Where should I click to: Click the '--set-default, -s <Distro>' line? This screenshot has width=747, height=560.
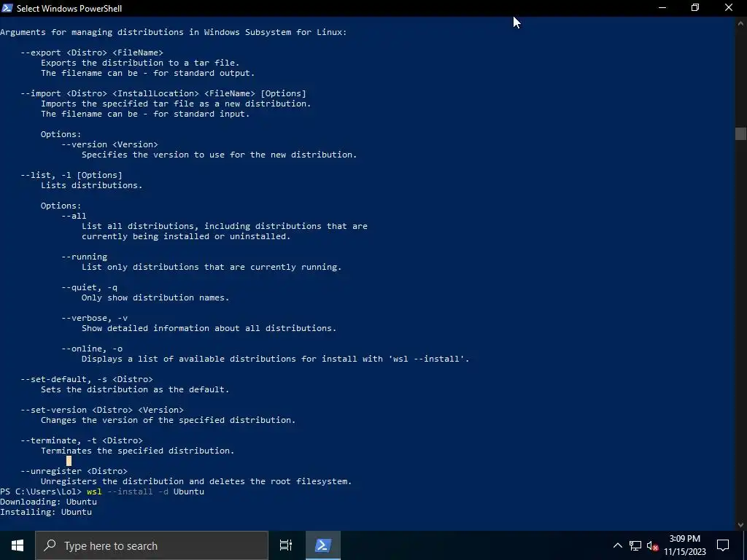87,379
